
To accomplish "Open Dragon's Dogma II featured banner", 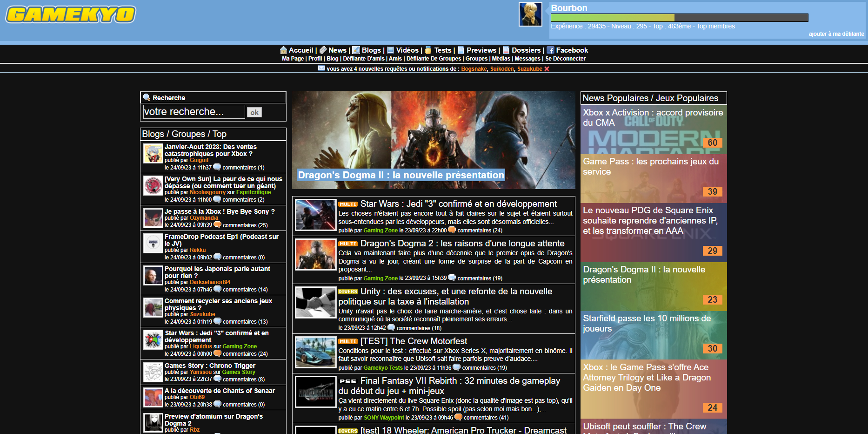I will 434,140.
